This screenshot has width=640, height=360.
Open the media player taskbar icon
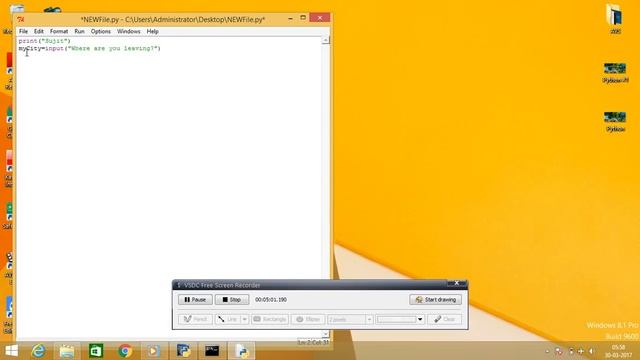click(154, 351)
